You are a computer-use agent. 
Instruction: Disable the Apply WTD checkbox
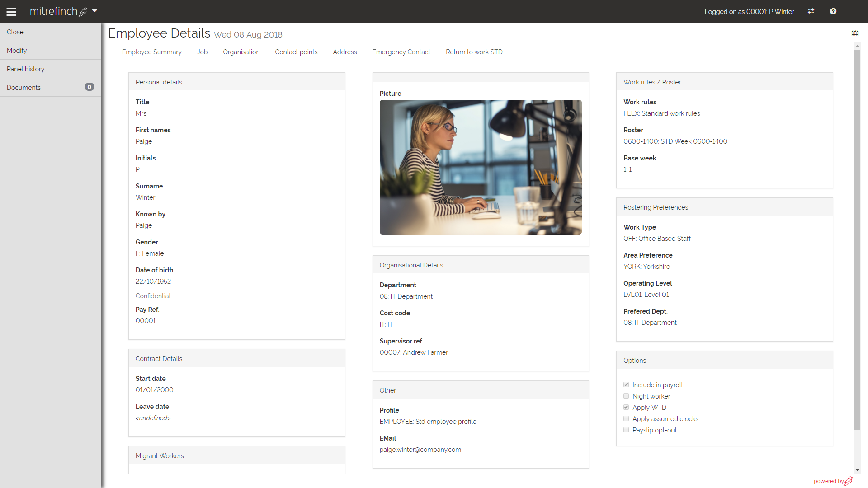click(626, 407)
